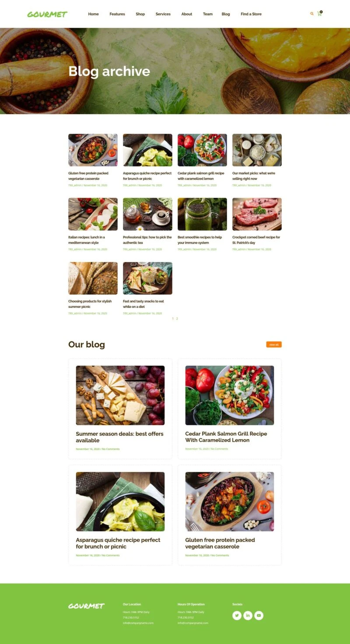The height and width of the screenshot is (644, 350).
Task: Click the Gourmet logo in the header
Action: point(47,14)
